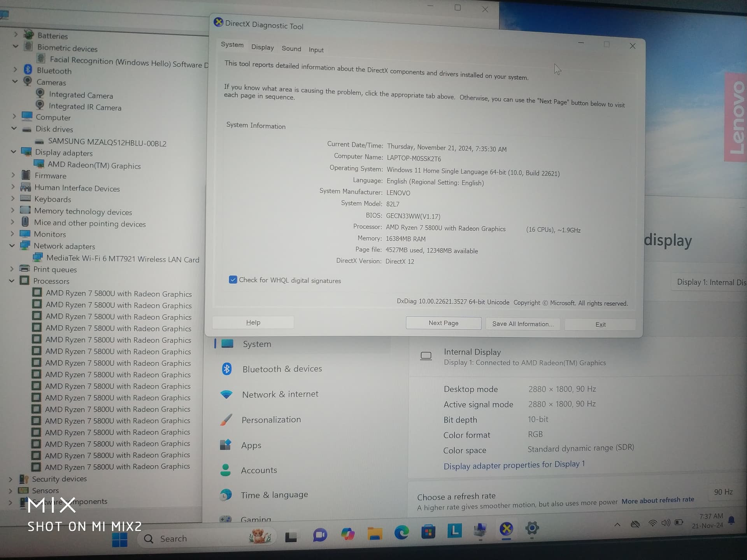Select the Integrated IR Camera device icon

[x=40, y=105]
